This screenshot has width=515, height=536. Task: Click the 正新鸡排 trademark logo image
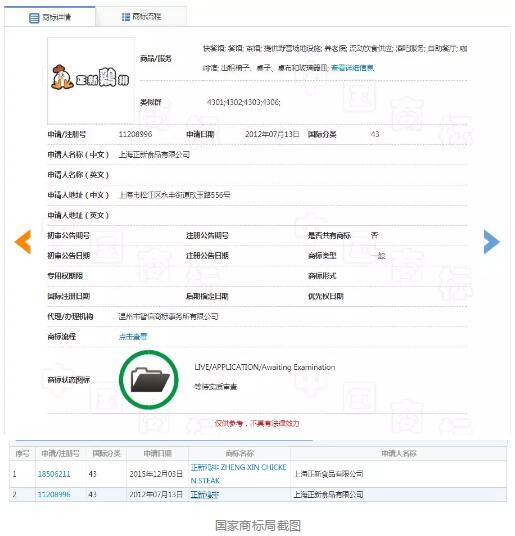click(x=91, y=81)
